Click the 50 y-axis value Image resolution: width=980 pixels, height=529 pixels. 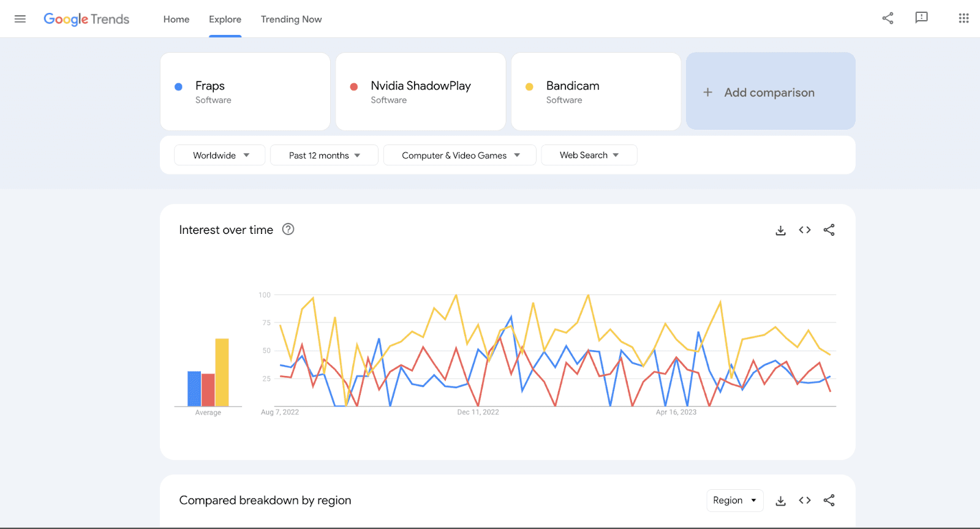pyautogui.click(x=266, y=351)
